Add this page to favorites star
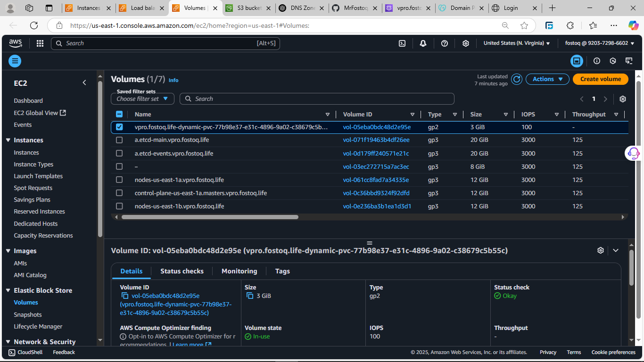 (x=524, y=25)
